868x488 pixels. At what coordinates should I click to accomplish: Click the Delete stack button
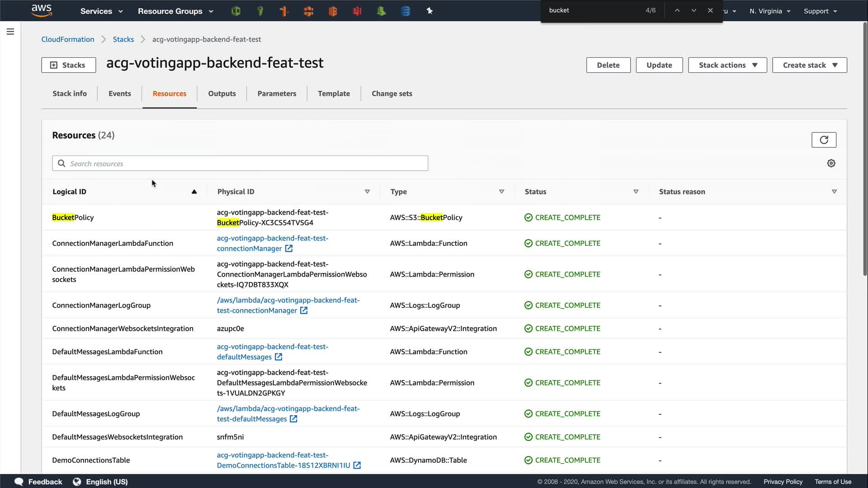608,65
